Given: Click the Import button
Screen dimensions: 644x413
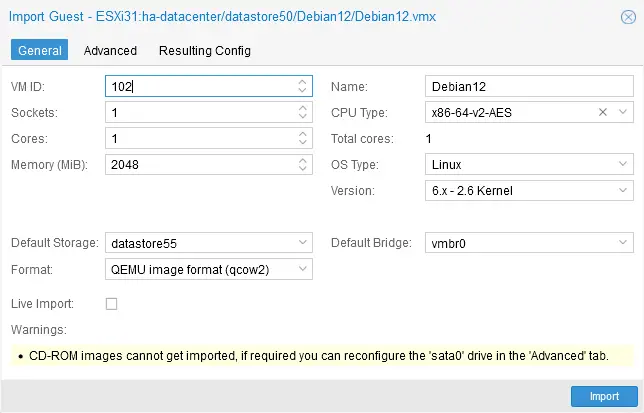Looking at the screenshot, I should pos(604,396).
